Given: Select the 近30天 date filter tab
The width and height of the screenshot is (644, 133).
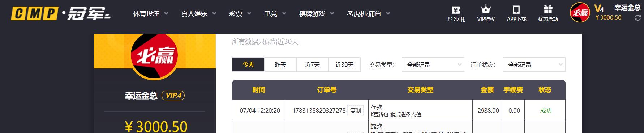Looking at the screenshot, I should point(344,65).
